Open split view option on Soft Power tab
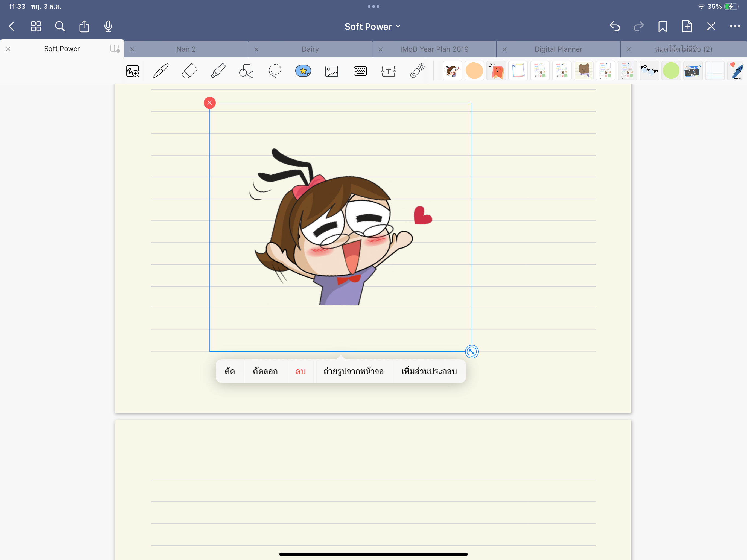Viewport: 747px width, 560px height. (115, 49)
